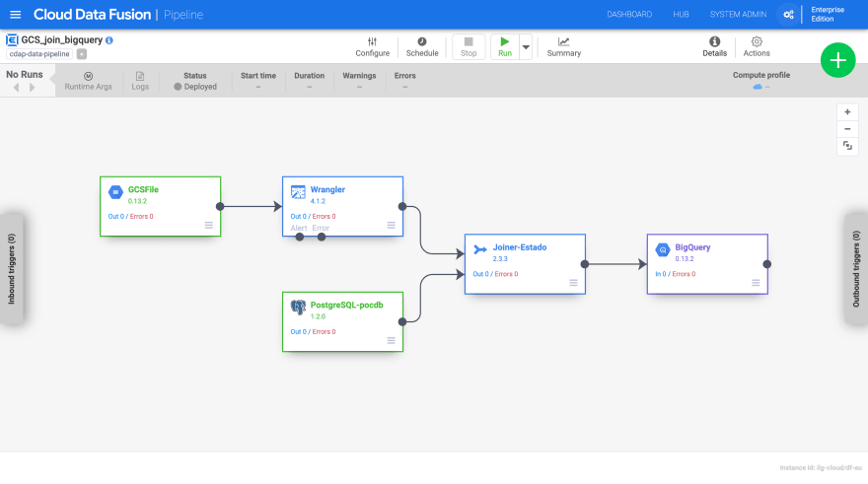868x484 pixels.
Task: Run the pipeline
Action: point(505,47)
